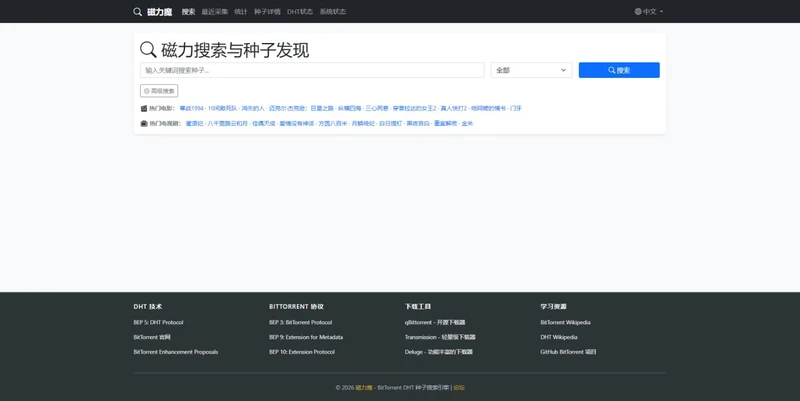
Task: Open the 系统状态 nav tab
Action: [x=333, y=11]
